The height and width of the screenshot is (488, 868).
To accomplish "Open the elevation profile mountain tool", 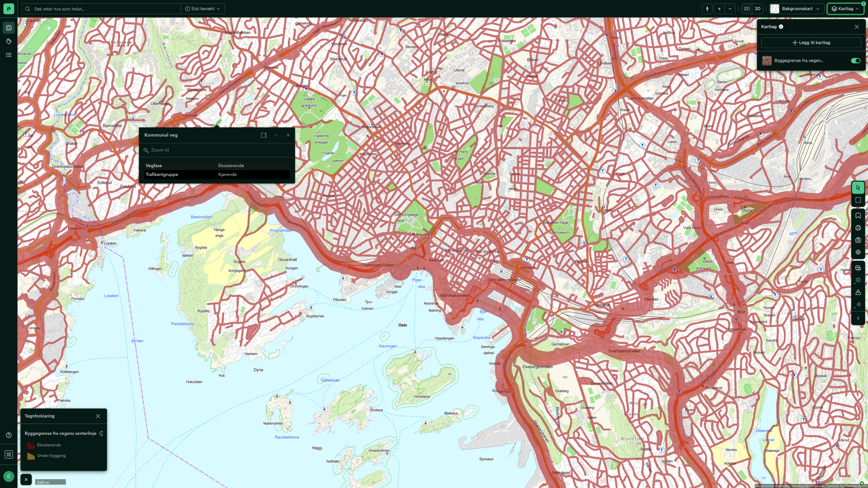I will tap(858, 292).
